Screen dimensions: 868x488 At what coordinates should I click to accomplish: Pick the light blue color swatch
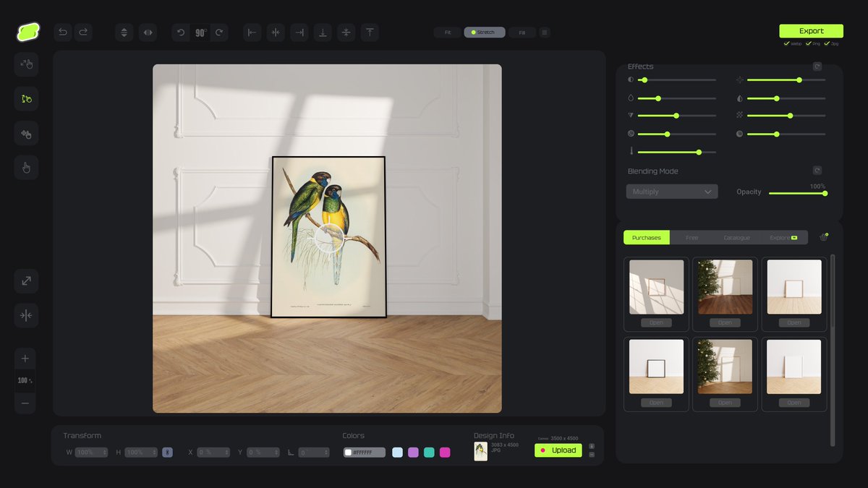point(397,452)
